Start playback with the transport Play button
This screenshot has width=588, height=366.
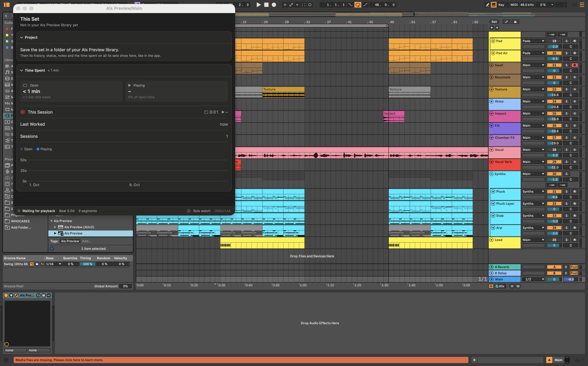[x=258, y=5]
